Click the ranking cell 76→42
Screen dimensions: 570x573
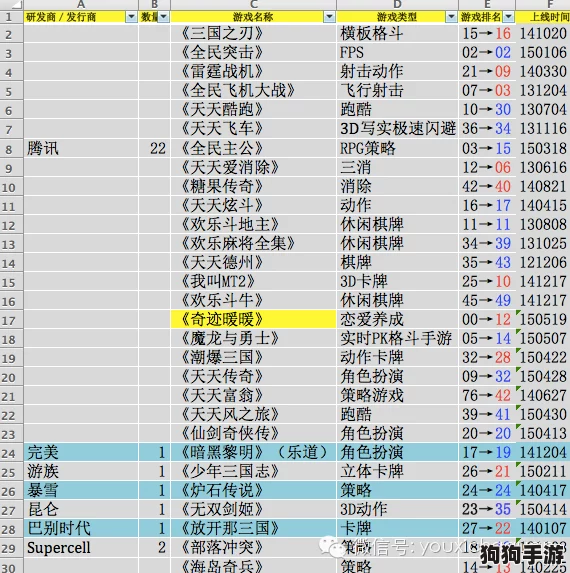487,396
